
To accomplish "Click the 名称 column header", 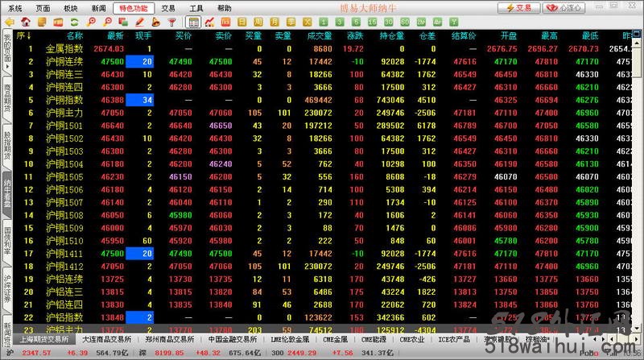I will [x=75, y=36].
